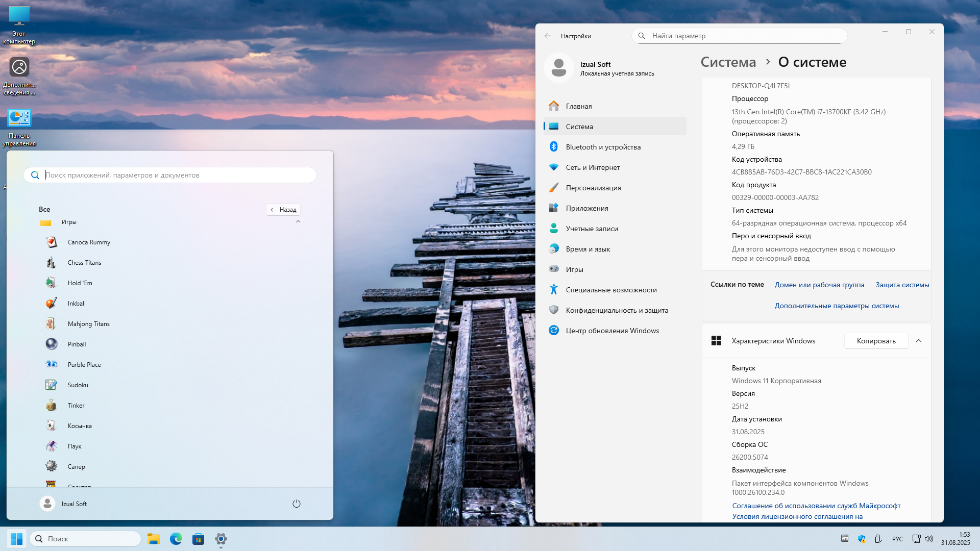980x551 pixels.
Task: Open the Hold 'Em game icon
Action: (51, 283)
